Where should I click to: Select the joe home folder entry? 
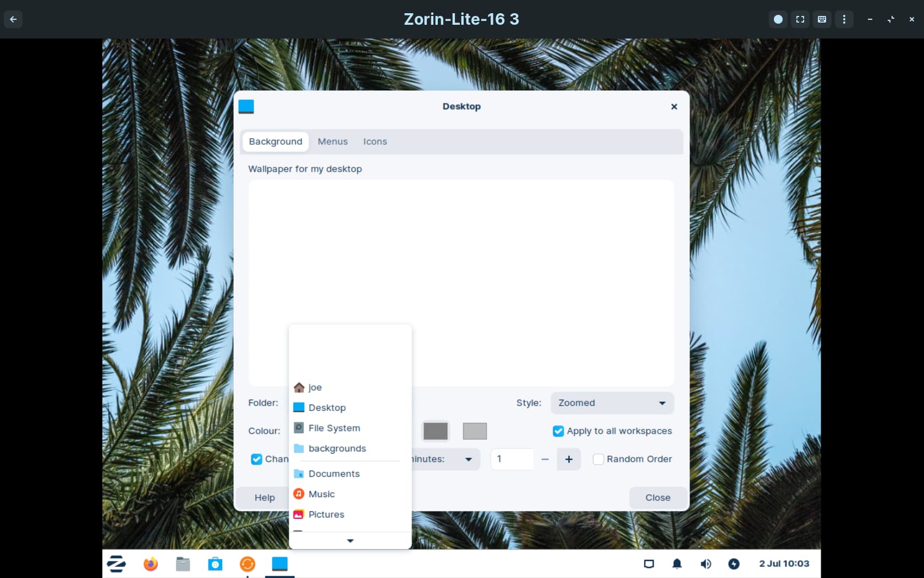350,388
